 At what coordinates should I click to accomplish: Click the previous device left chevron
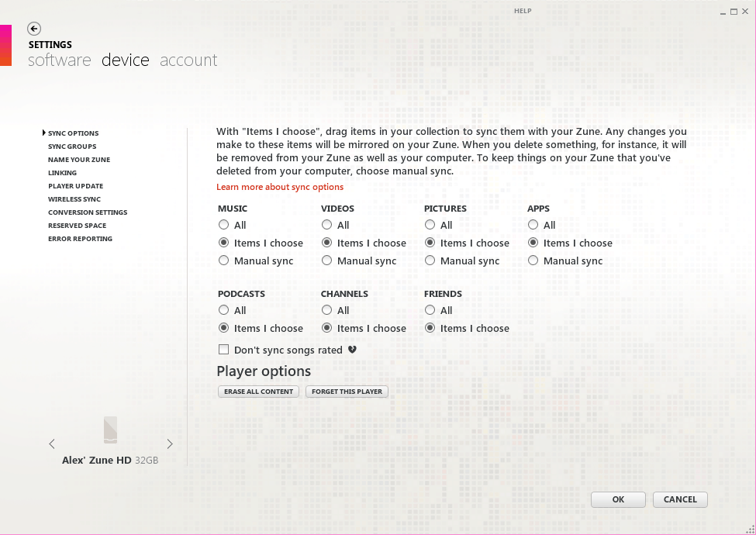[x=52, y=444]
